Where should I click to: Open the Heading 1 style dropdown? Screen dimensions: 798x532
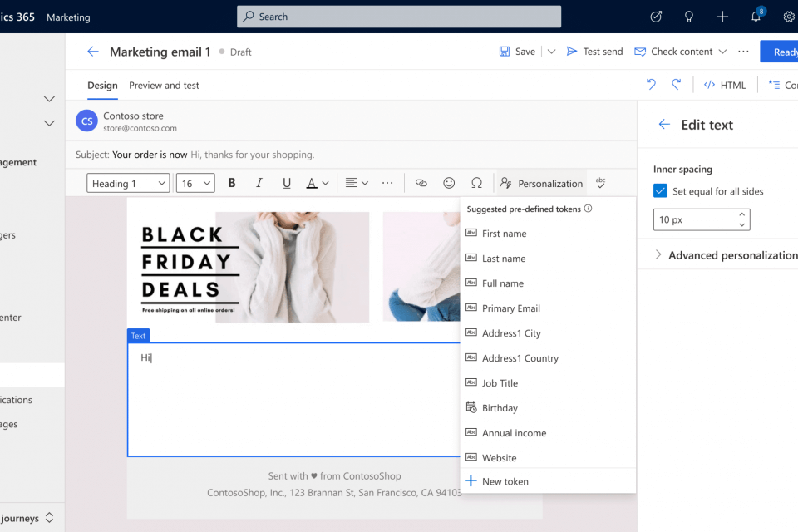[128, 184]
